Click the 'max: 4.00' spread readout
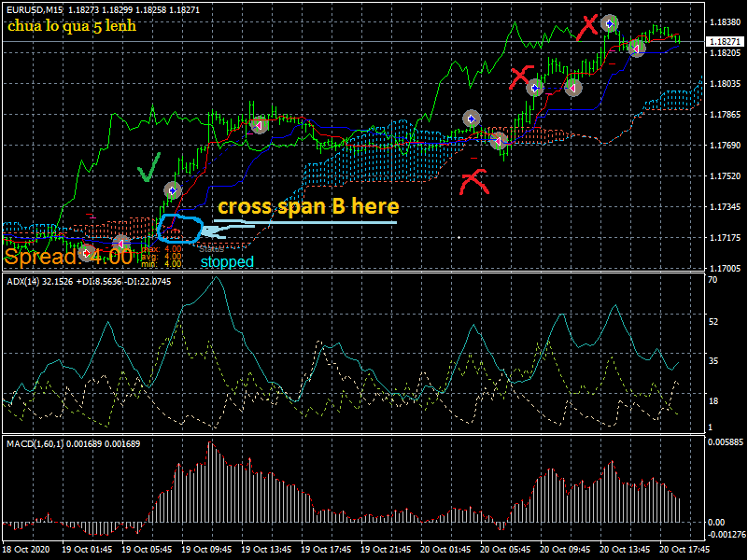748x560 pixels. (162, 249)
